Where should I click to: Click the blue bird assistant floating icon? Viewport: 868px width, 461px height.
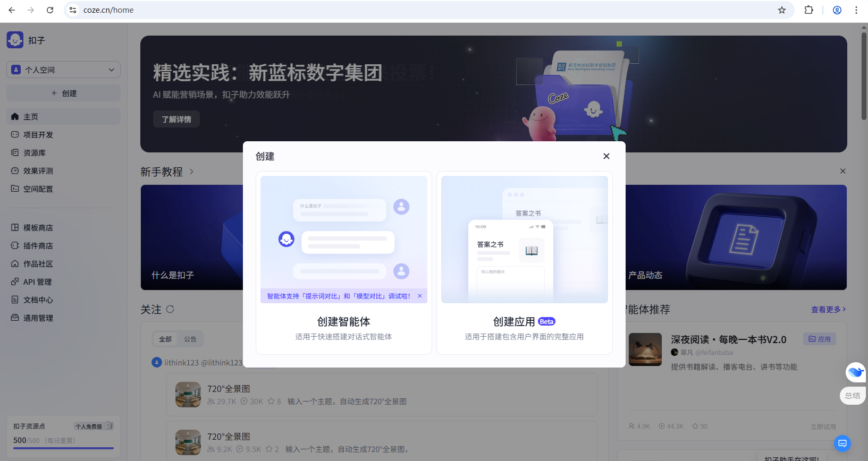(x=856, y=372)
